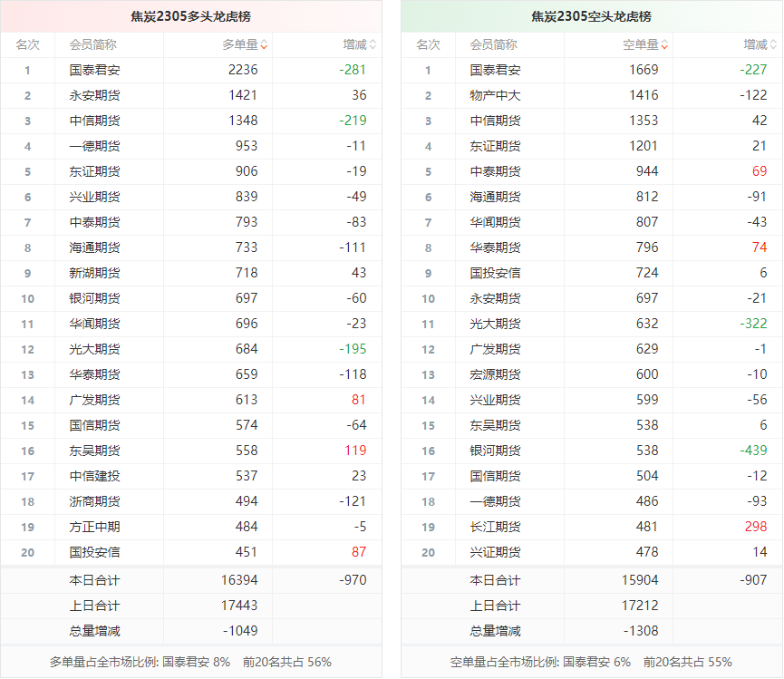This screenshot has height=679, width=784.
Task: Click sort arrows beside long table 增减
Action: (x=373, y=44)
